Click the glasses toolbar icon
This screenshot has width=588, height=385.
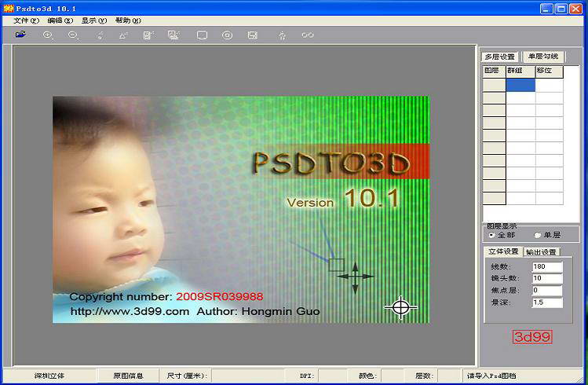(x=308, y=35)
